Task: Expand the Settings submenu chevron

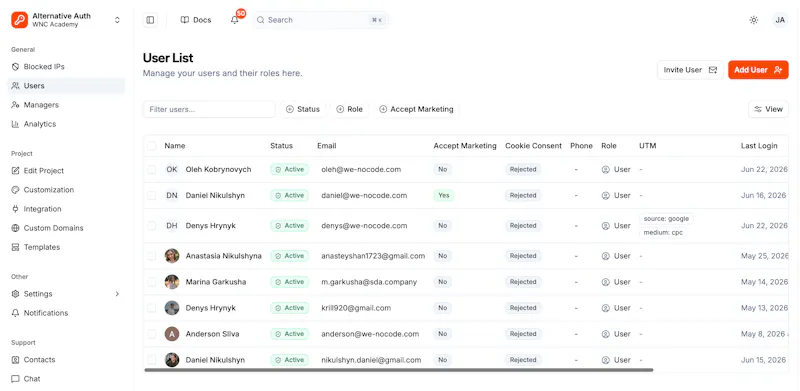Action: 117,294
